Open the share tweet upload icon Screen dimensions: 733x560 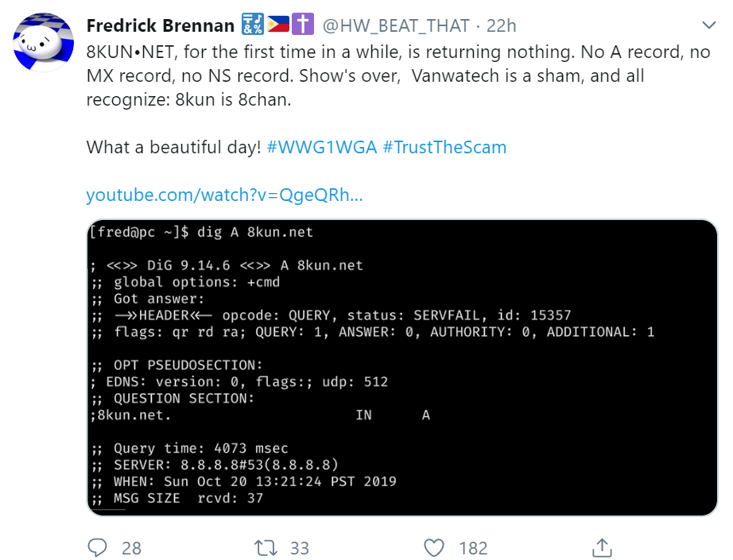[x=602, y=547]
